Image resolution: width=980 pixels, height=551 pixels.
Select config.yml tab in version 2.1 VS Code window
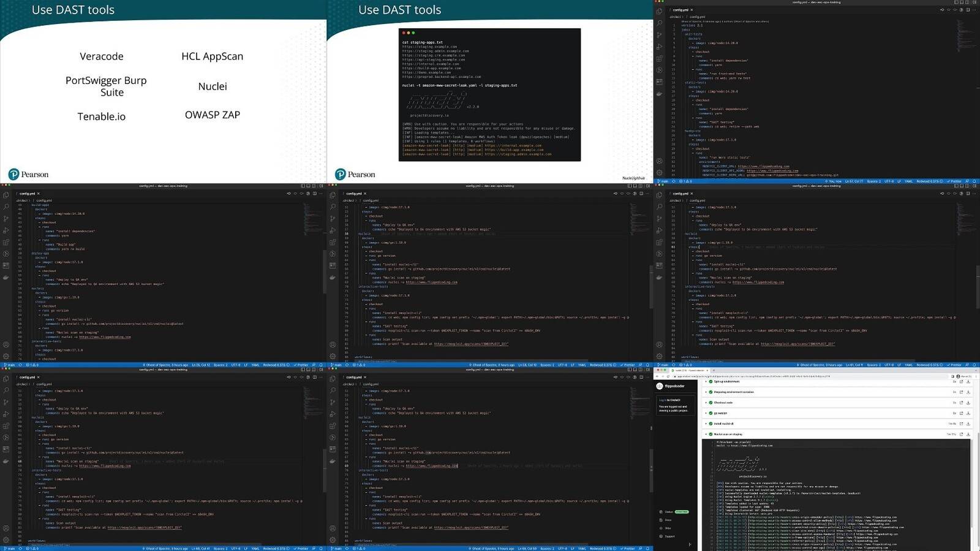680,10
